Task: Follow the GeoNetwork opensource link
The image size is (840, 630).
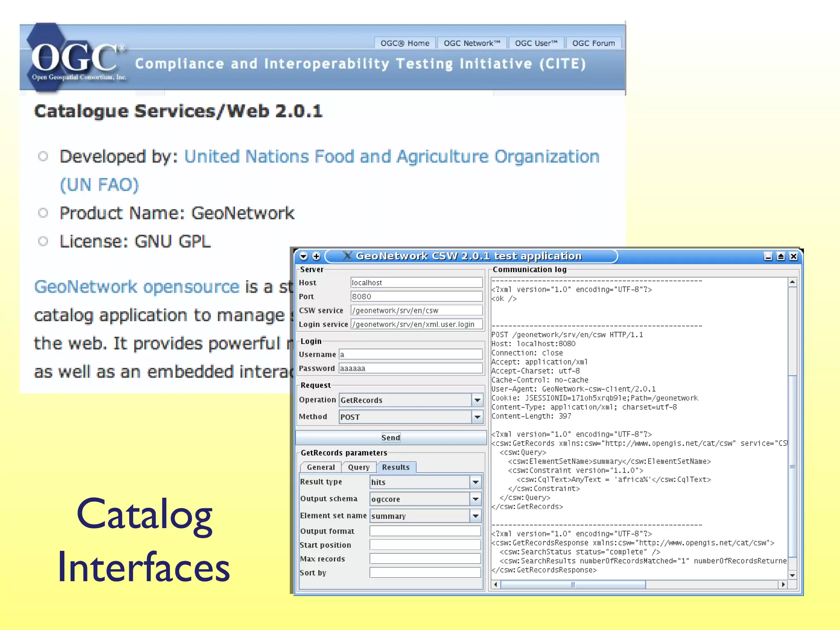Action: (x=137, y=287)
